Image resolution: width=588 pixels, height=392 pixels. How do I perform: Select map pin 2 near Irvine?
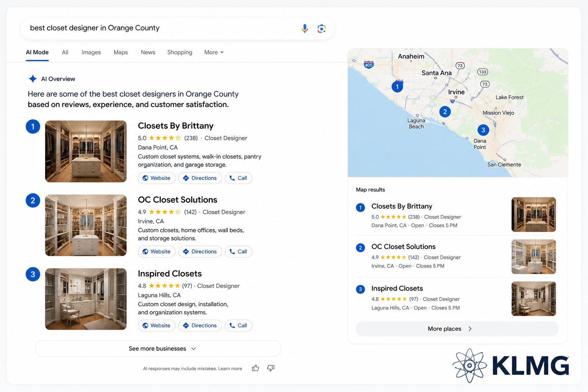445,112
